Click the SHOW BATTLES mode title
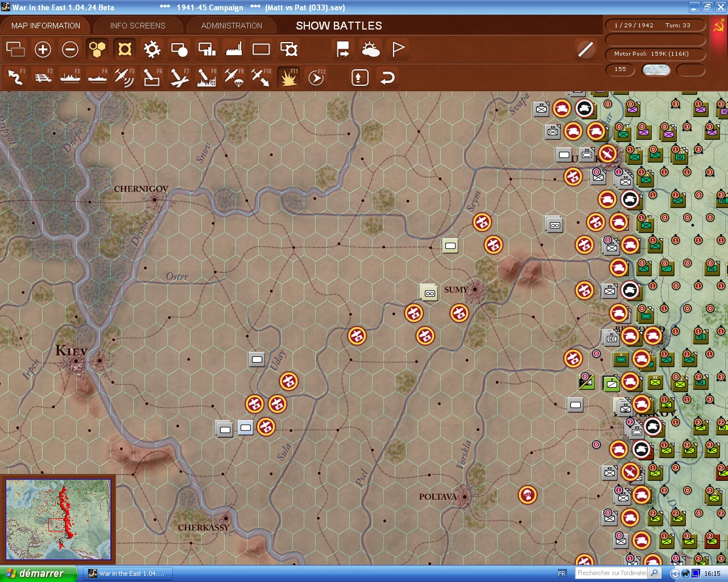The height and width of the screenshot is (582, 728). [x=339, y=26]
